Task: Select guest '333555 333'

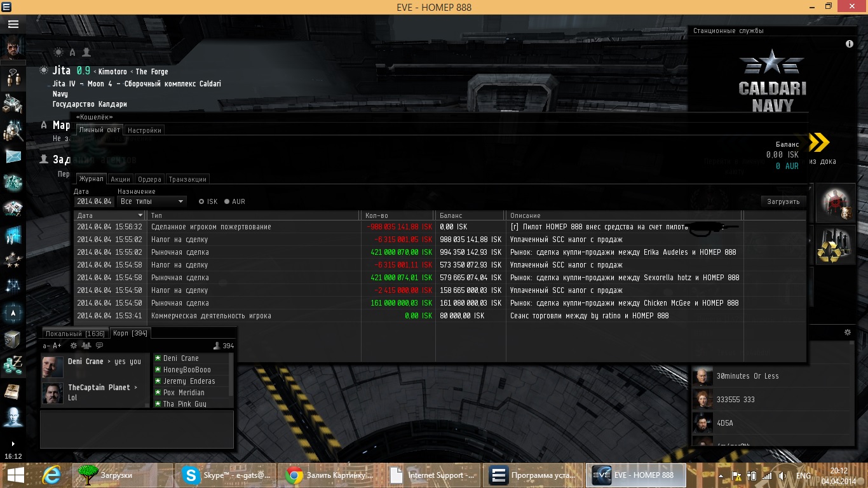Action: 770,400
